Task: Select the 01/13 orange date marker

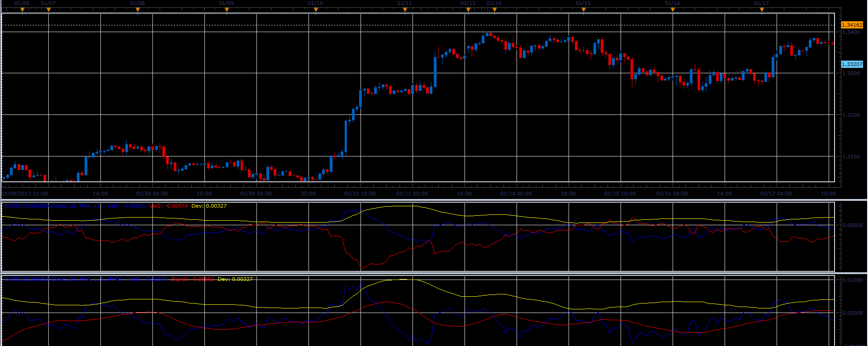Action: pyautogui.click(x=468, y=10)
